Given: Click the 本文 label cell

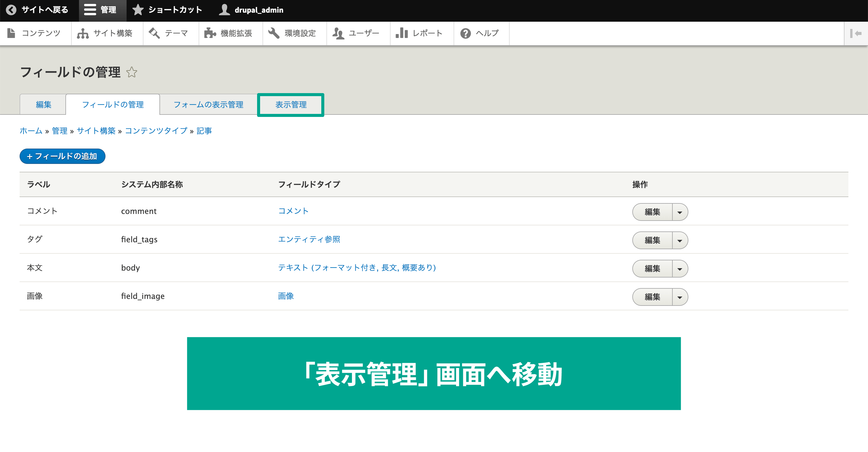Looking at the screenshot, I should tap(35, 267).
